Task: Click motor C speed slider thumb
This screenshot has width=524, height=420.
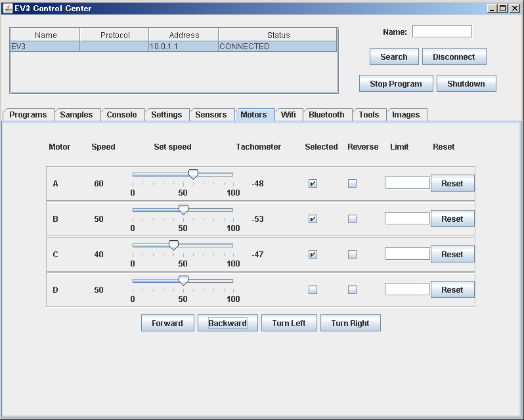Action: 173,245
